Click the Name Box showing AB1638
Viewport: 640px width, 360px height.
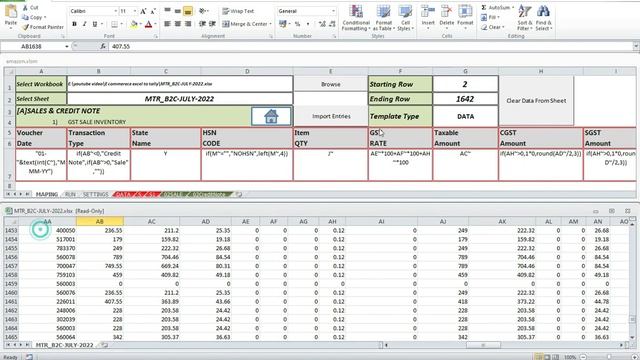(x=32, y=47)
